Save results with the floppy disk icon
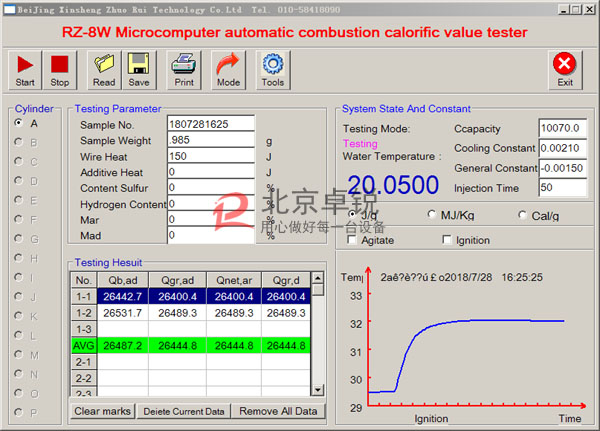The height and width of the screenshot is (431, 600). point(139,70)
